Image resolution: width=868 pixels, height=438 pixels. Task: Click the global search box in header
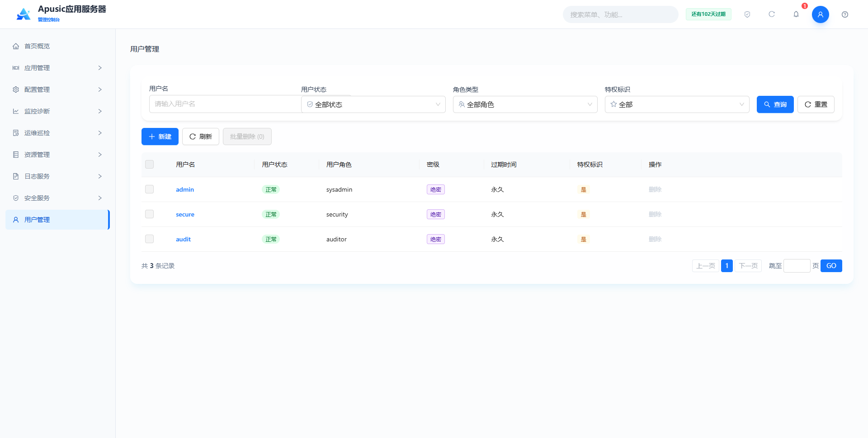click(620, 14)
